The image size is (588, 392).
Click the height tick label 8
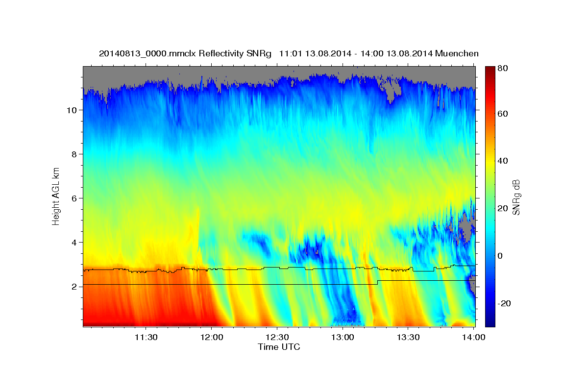pos(73,154)
